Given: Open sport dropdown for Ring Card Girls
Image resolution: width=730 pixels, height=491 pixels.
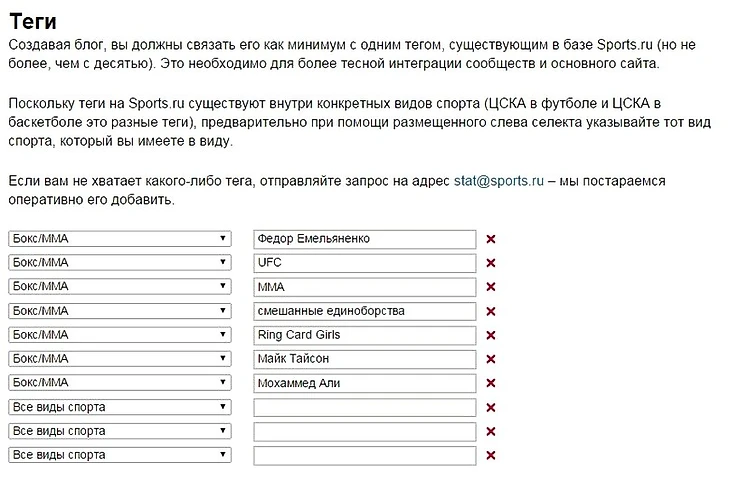Looking at the screenshot, I should (x=119, y=335).
